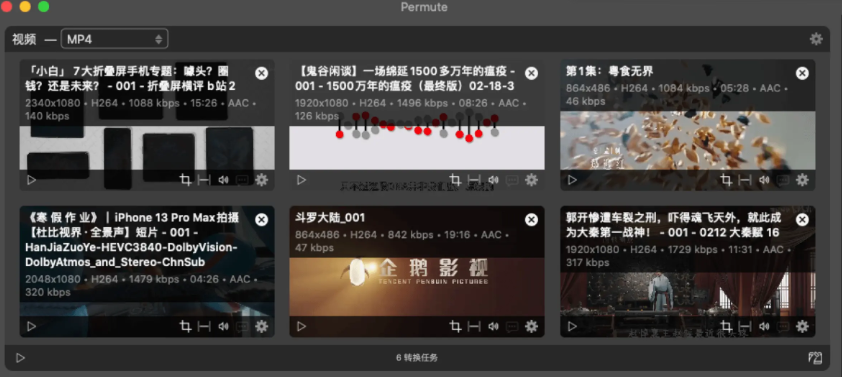Crop the 小白 折叠屏手机 video
This screenshot has height=377, width=842.
[185, 180]
